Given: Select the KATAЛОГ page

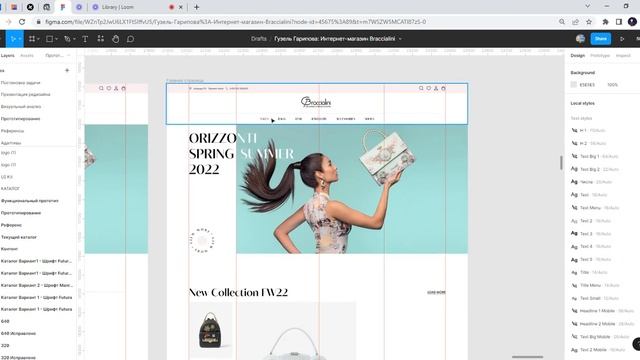Looking at the screenshot, I should click(x=11, y=189).
